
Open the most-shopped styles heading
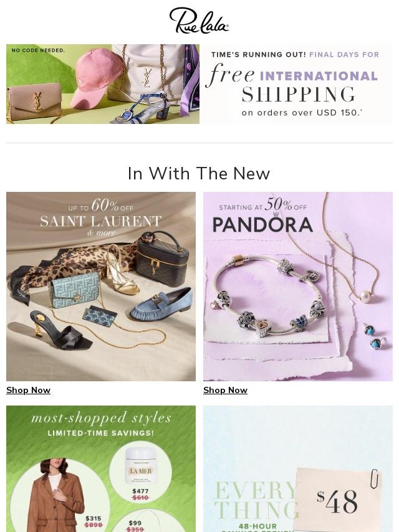100,417
